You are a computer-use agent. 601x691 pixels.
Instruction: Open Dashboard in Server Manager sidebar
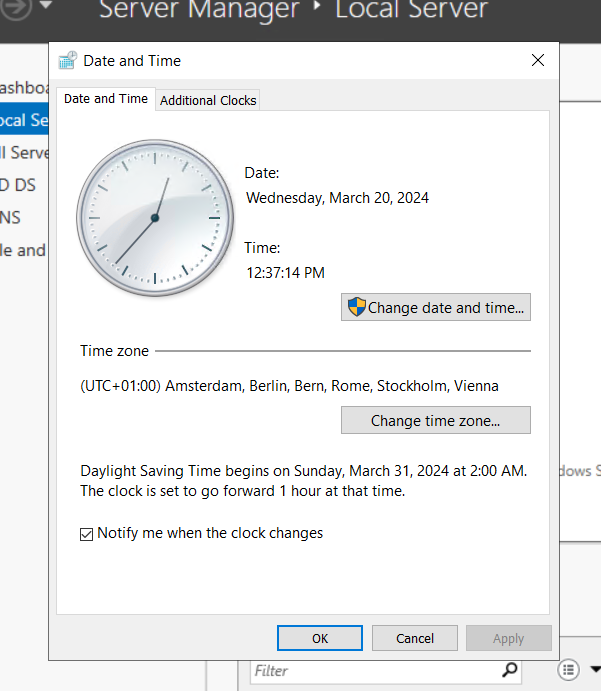coord(24,88)
